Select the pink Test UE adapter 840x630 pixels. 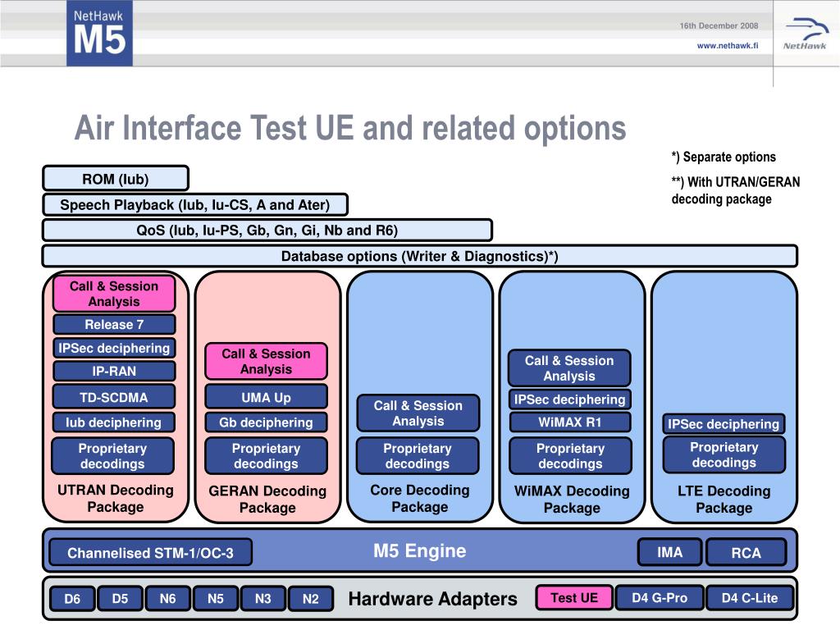tap(573, 597)
